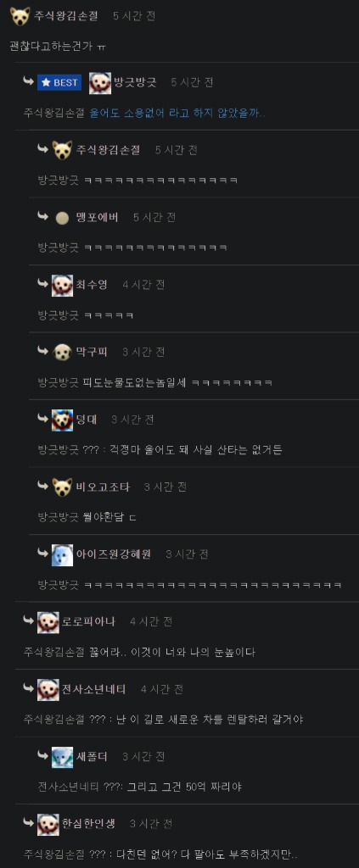The height and width of the screenshot is (868, 359).
Task: Click 아이즈원강혜원's light blue avatar
Action: [x=62, y=554]
